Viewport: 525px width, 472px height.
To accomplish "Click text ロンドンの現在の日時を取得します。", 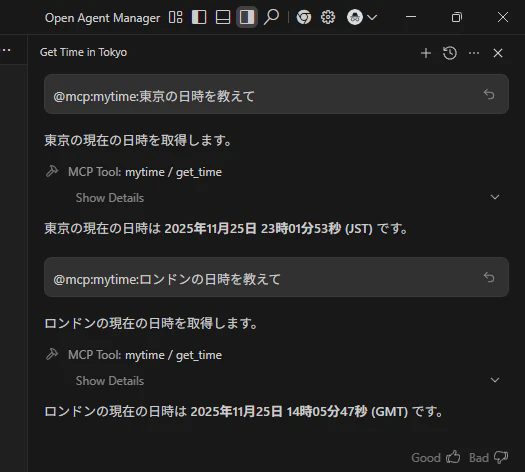I will click(x=151, y=323).
